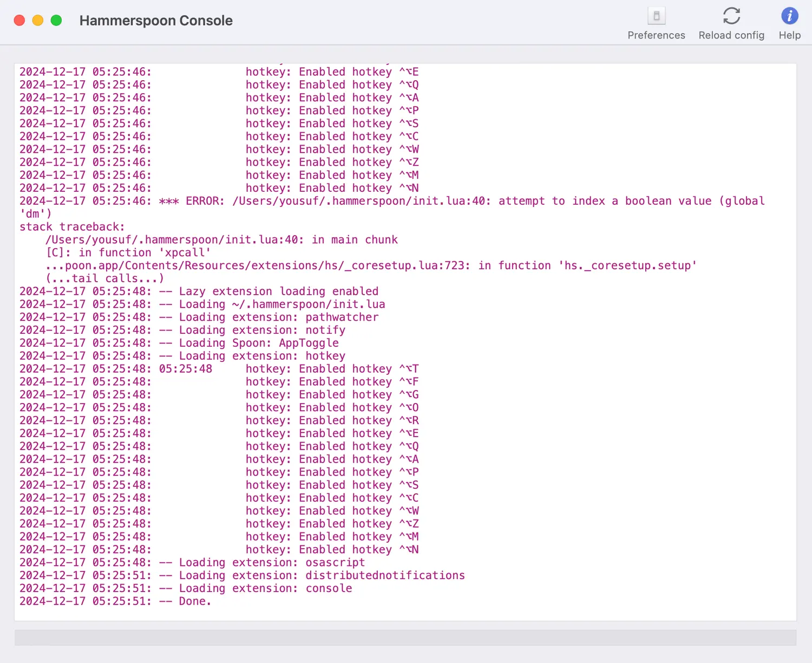Select the 'stack traceback:' line
Image resolution: width=812 pixels, height=663 pixels.
pyautogui.click(x=72, y=227)
